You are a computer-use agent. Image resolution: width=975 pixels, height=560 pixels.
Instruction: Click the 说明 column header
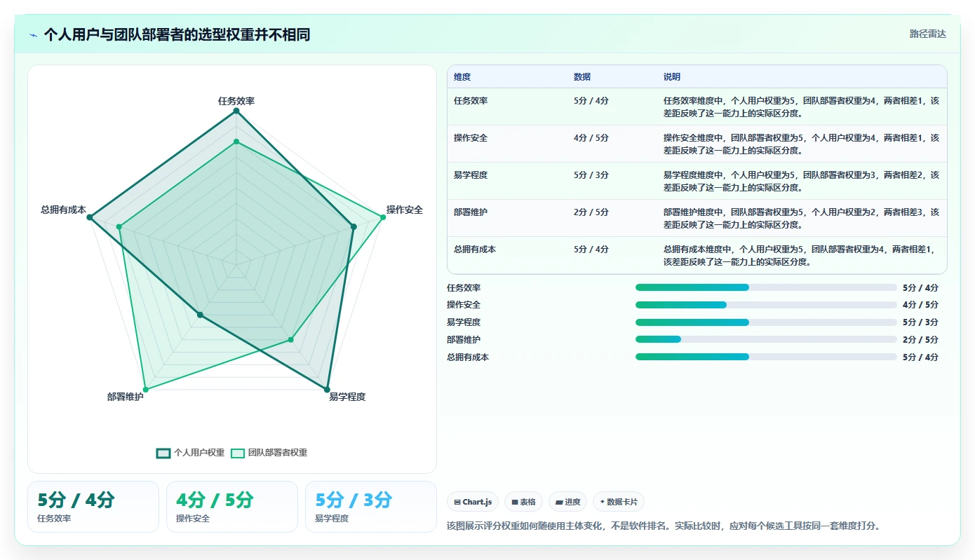672,77
